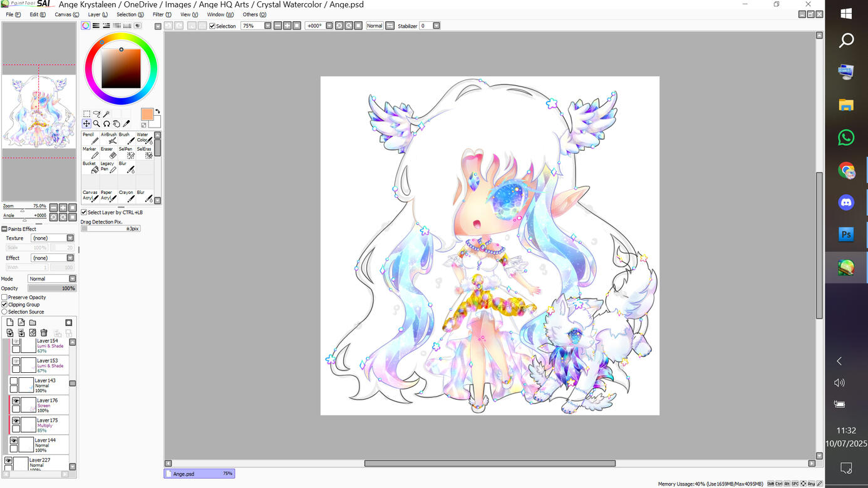Viewport: 868px width, 488px height.
Task: Pick the Eyedropper color picker tool
Action: pos(127,124)
